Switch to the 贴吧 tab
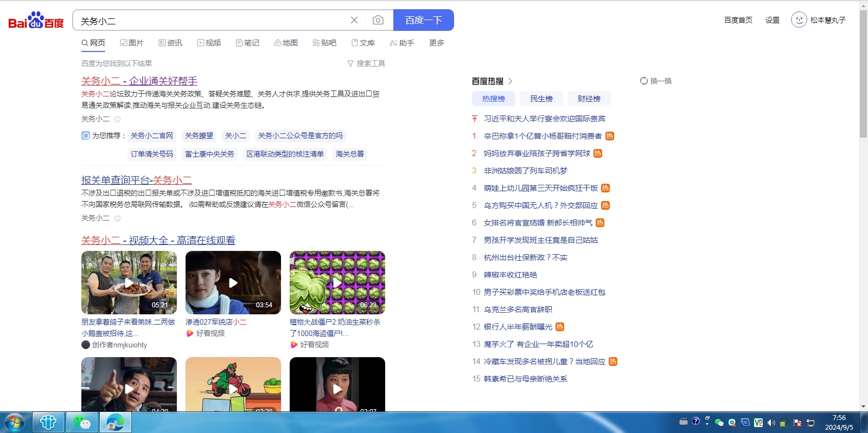The image size is (868, 433). (324, 43)
